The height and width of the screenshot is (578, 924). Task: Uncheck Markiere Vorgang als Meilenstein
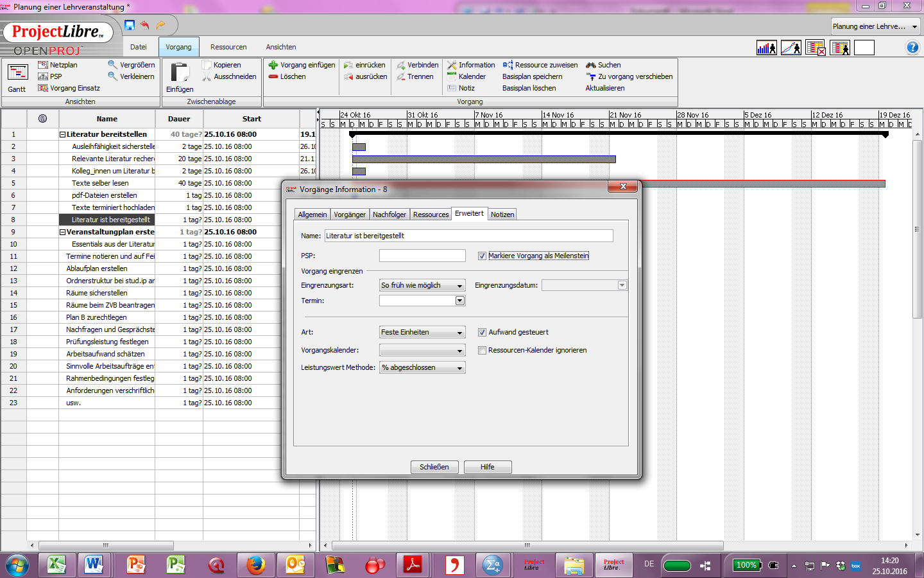pos(481,256)
